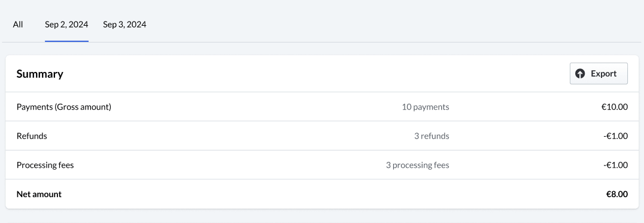Image resolution: width=644 pixels, height=223 pixels.
Task: Click the Export upload arrow icon
Action: coord(580,74)
